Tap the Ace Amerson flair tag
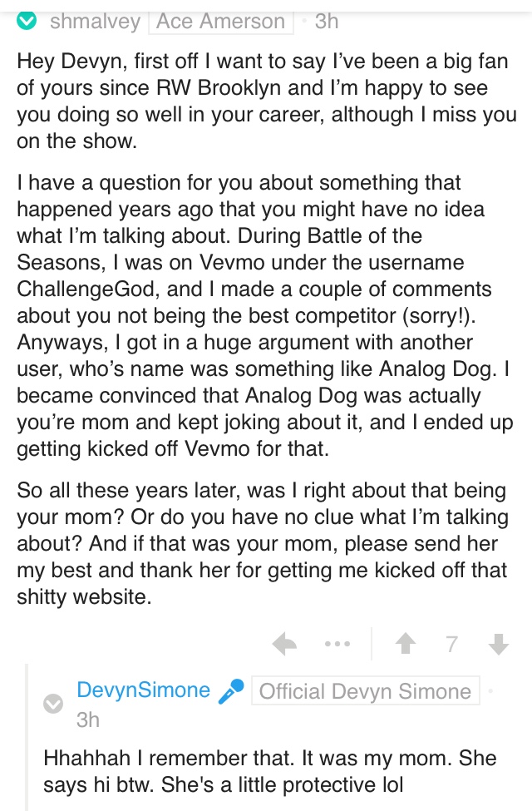The width and height of the screenshot is (532, 811). pos(221,21)
